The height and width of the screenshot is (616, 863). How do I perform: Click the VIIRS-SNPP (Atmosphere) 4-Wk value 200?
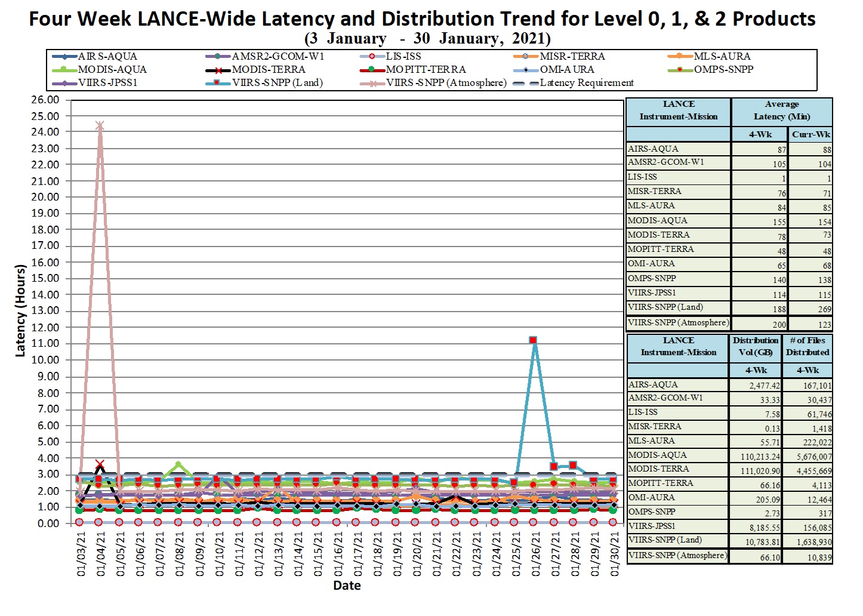pos(779,325)
